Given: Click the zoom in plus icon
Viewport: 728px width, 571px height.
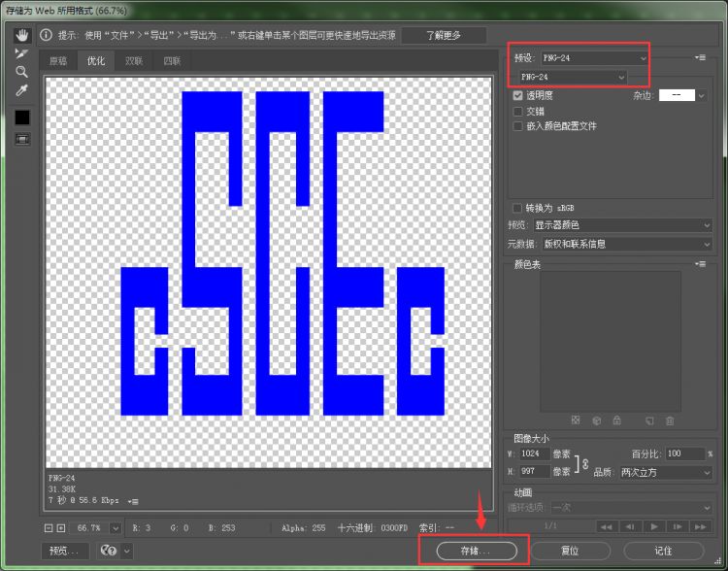Looking at the screenshot, I should click(x=61, y=528).
